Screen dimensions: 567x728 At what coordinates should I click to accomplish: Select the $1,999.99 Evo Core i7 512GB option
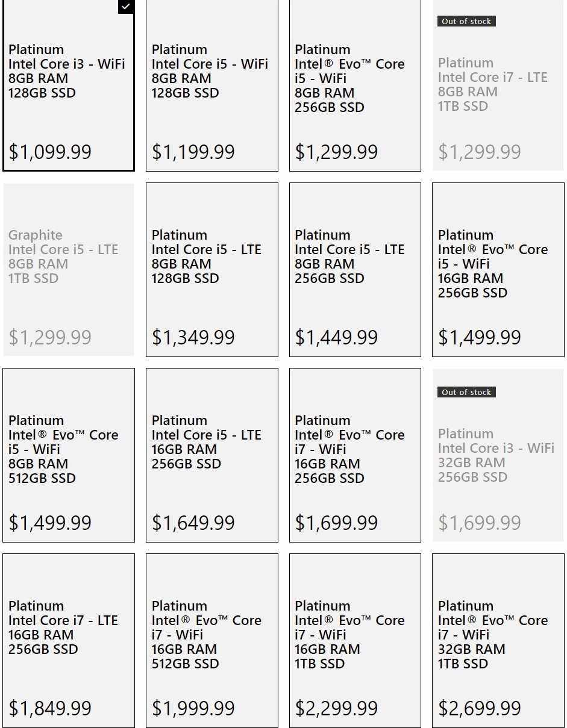pos(211,641)
